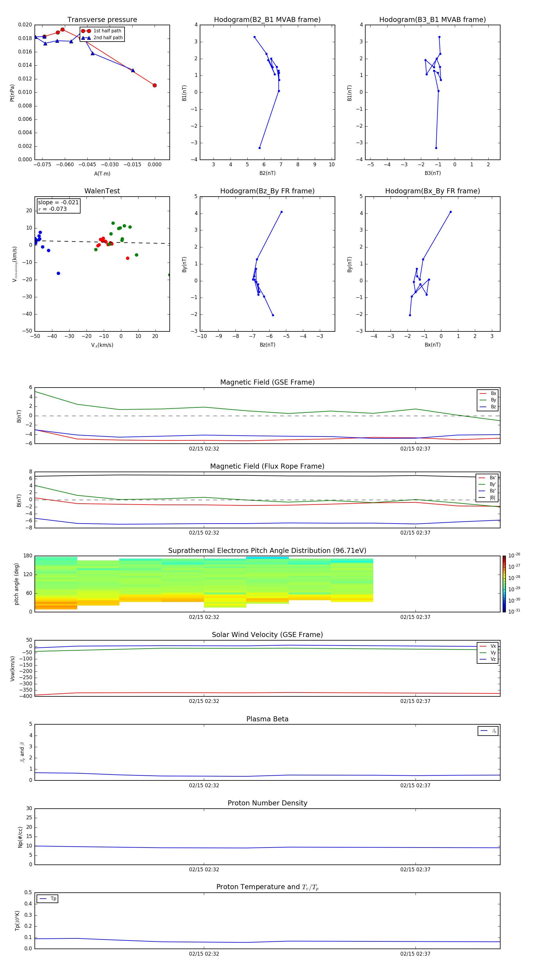Click the 'Bx' legend entry in GSE plot
535x980 pixels.
488,393
